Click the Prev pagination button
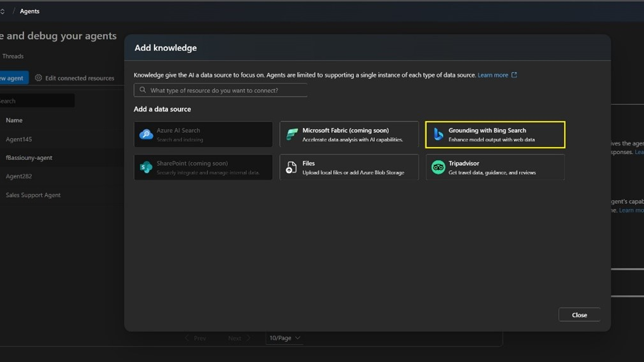Image resolution: width=644 pixels, height=362 pixels. click(195, 338)
